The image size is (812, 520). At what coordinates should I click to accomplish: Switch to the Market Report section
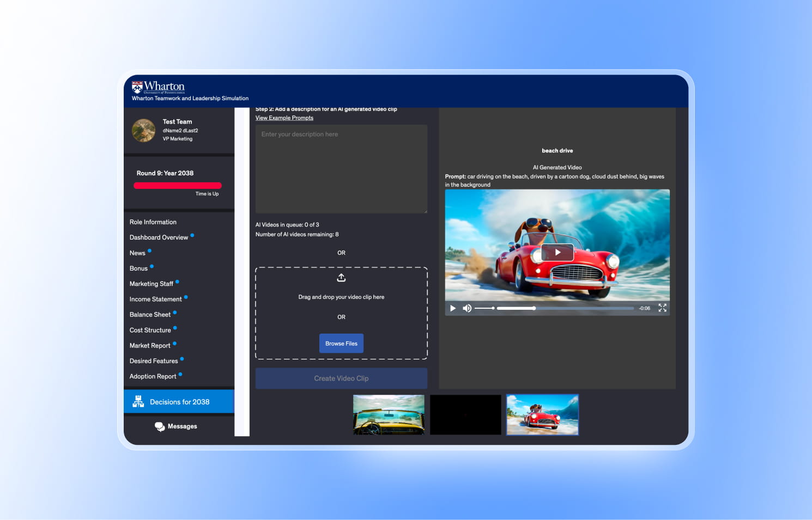pos(150,345)
